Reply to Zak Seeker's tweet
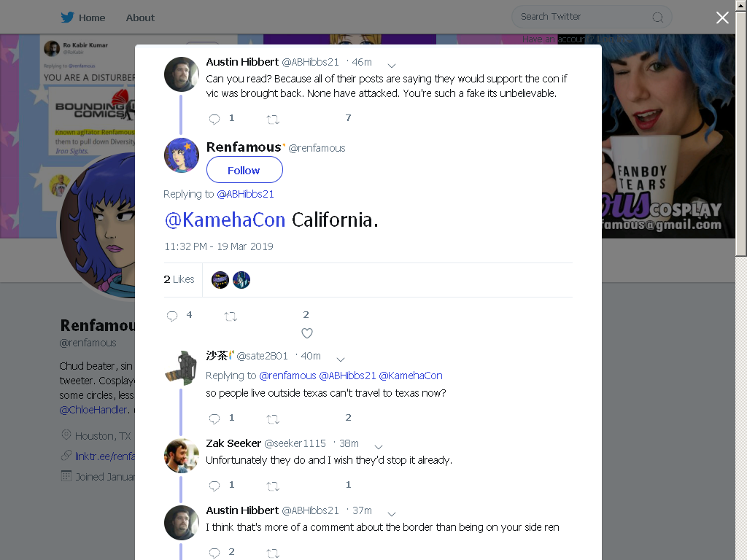Viewport: 747px width, 560px height. pos(214,486)
